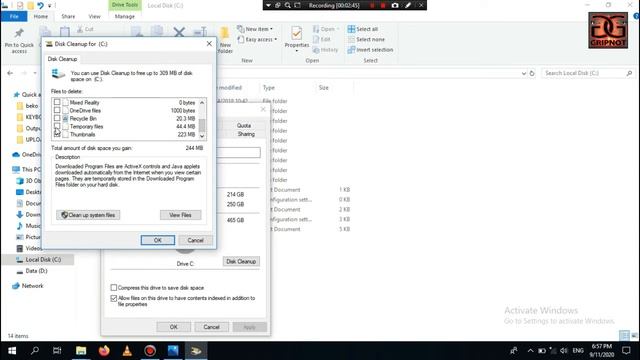
Task: Click the refresh icon beside address bar
Action: point(532,73)
